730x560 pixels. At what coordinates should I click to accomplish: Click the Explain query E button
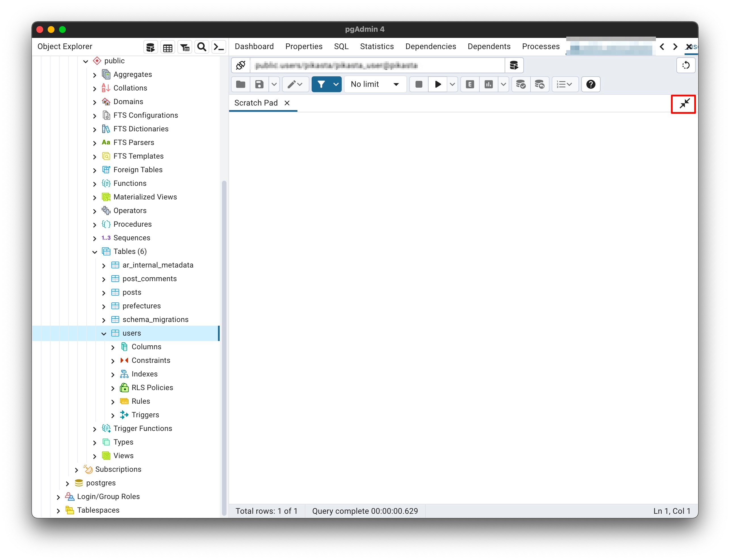(x=469, y=84)
